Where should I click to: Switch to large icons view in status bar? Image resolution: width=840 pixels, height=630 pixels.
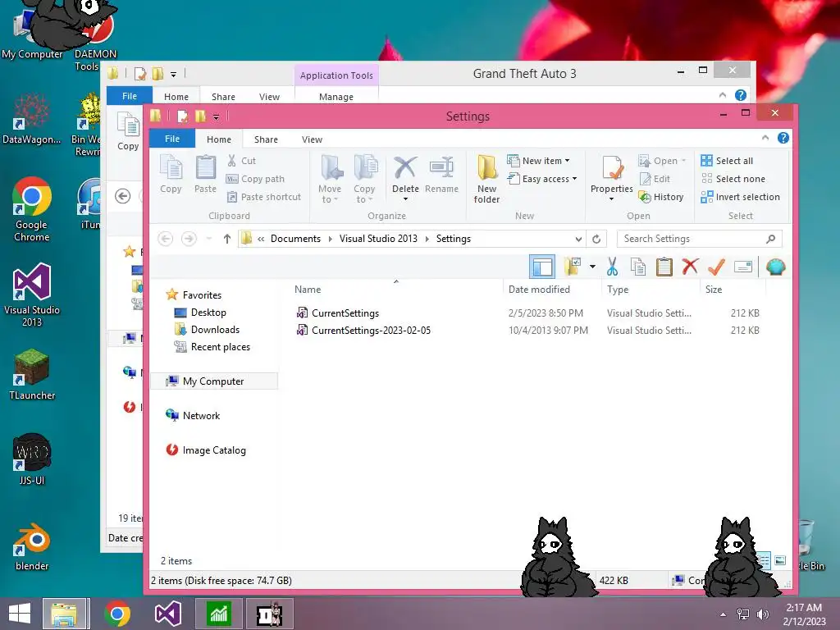780,560
